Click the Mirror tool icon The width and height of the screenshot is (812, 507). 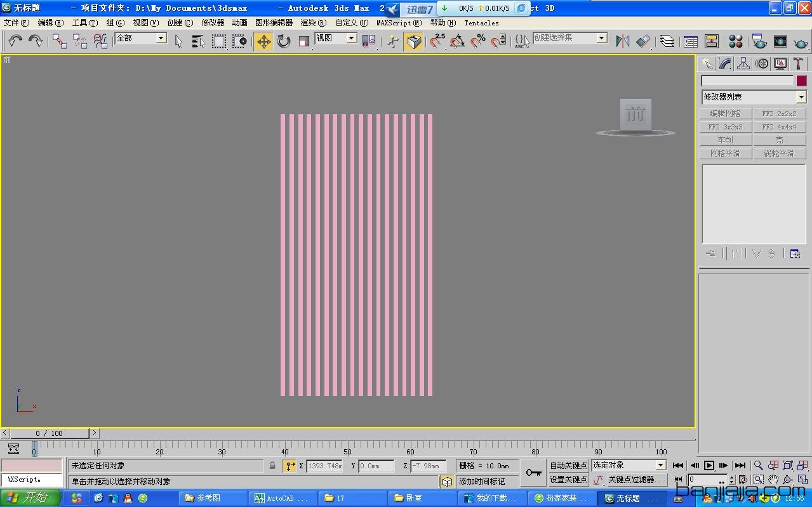point(622,41)
